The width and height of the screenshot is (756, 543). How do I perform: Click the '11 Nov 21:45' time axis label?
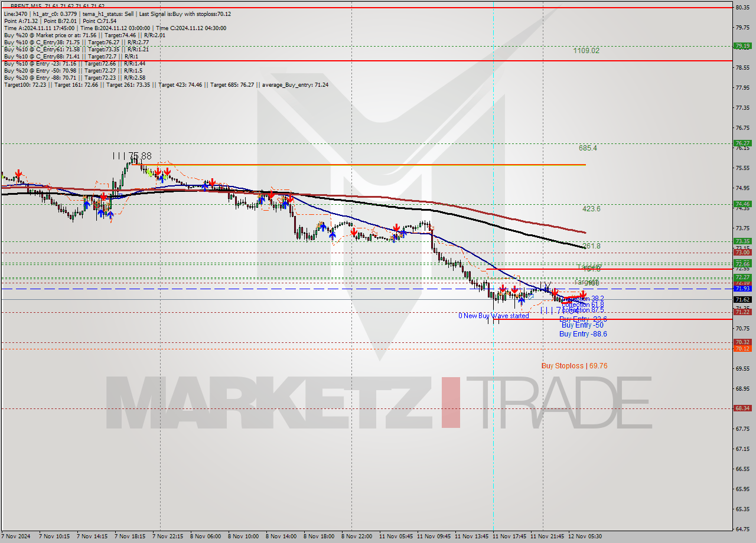pos(547,537)
